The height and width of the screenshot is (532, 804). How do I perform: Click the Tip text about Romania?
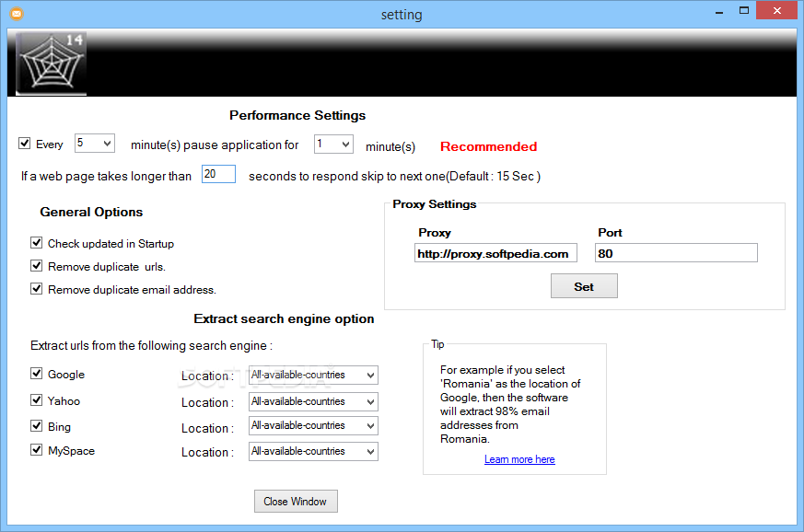(510, 404)
